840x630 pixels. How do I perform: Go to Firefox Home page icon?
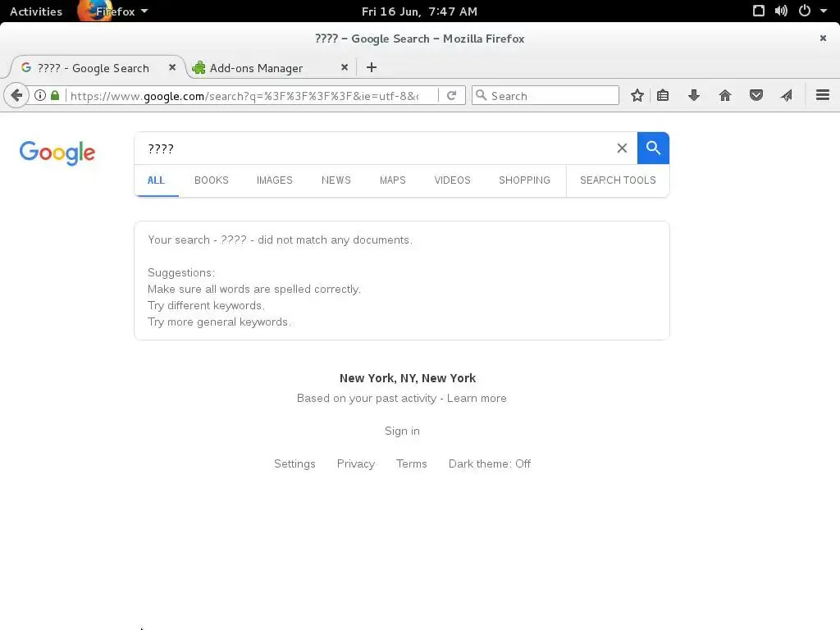point(725,95)
